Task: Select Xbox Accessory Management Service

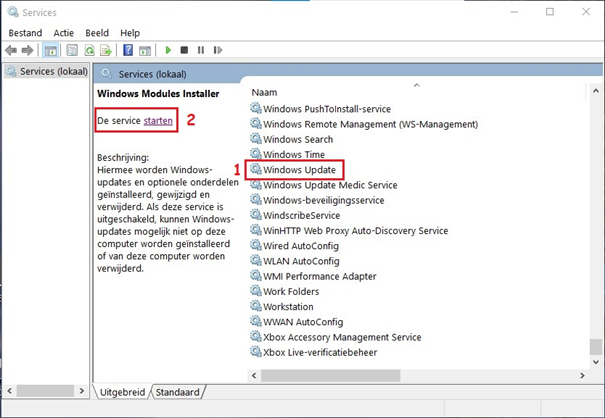Action: [x=336, y=337]
